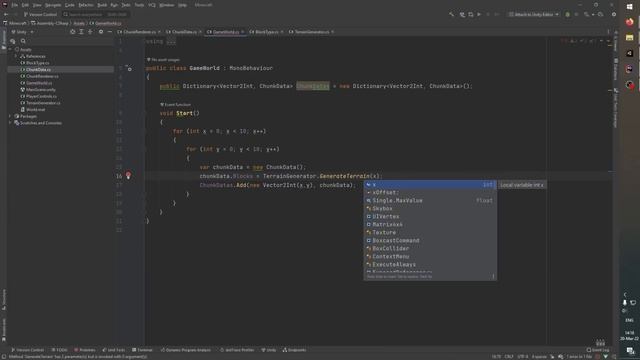Screen dimensions: 640x360
Task: Open the View menu
Action: click(x=37, y=5)
